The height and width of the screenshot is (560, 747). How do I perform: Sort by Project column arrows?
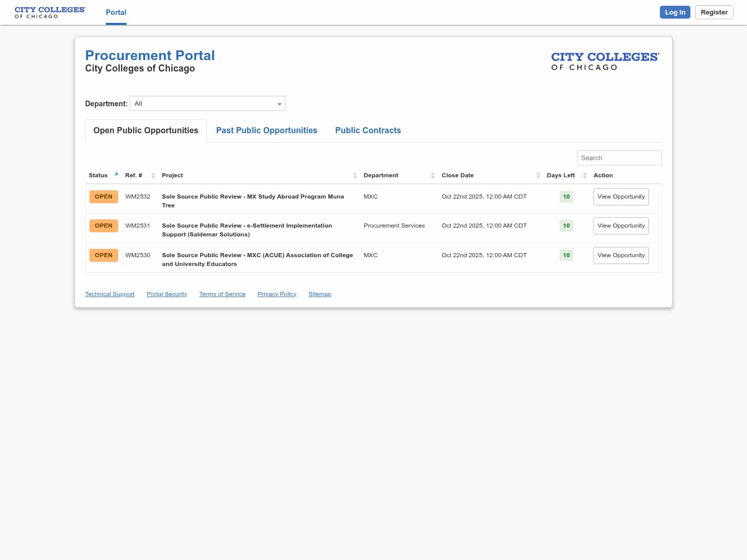[x=355, y=176]
